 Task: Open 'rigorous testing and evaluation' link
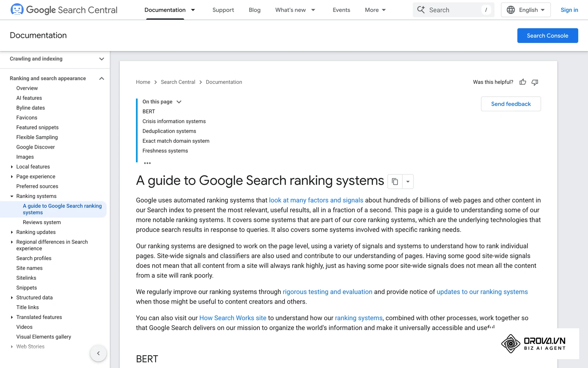tap(327, 292)
